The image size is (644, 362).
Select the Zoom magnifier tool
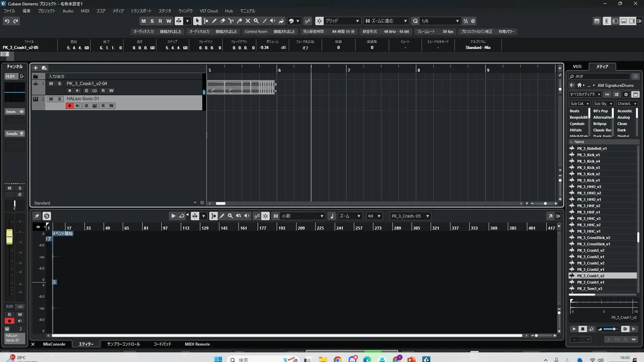256,21
